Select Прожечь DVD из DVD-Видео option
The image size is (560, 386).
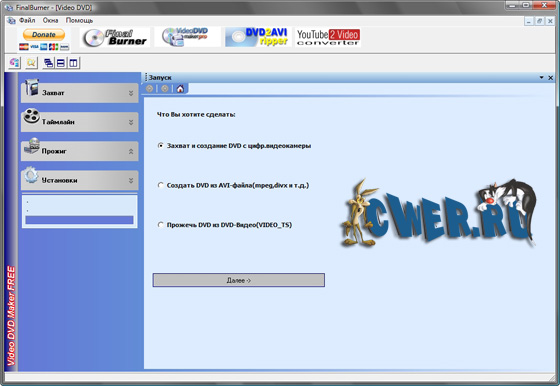click(x=161, y=225)
